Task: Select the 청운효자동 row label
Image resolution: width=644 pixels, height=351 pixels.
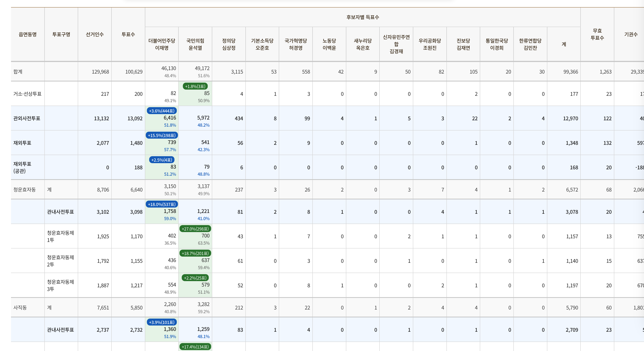Action: pos(25,190)
